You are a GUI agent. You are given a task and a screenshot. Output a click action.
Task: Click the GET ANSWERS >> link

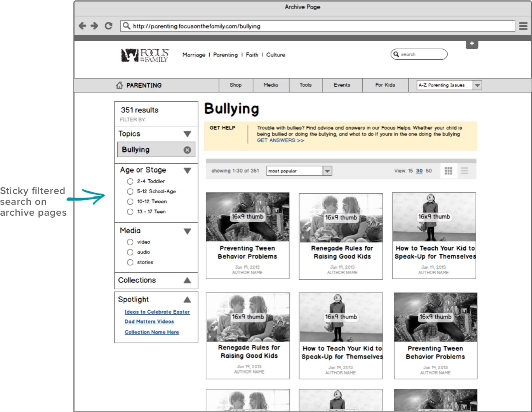pos(280,140)
